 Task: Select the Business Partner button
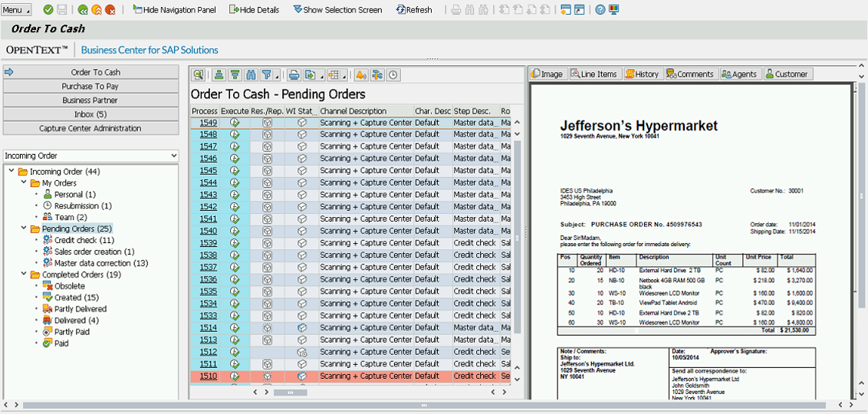click(90, 100)
